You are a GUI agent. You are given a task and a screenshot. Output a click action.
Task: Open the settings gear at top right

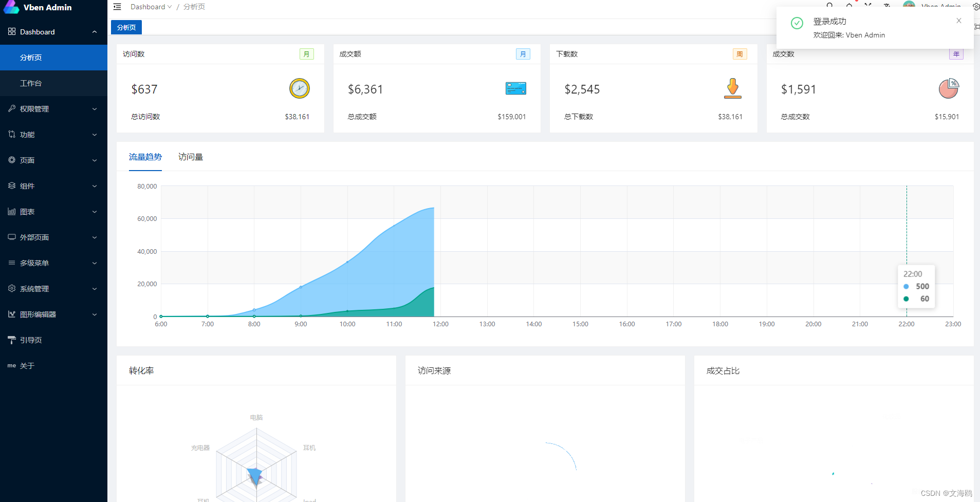point(976,7)
